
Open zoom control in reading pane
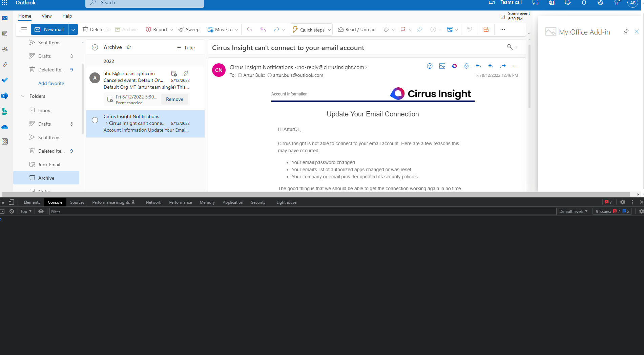click(x=512, y=47)
